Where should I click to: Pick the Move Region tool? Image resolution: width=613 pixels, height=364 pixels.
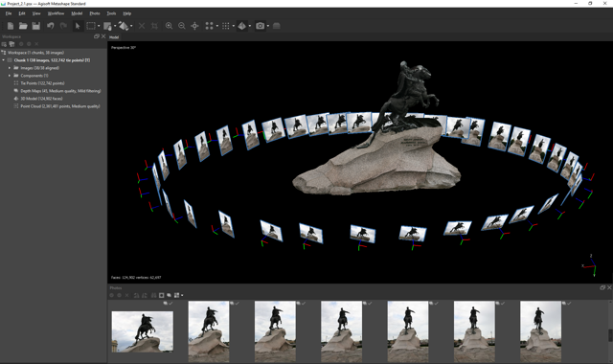click(107, 26)
